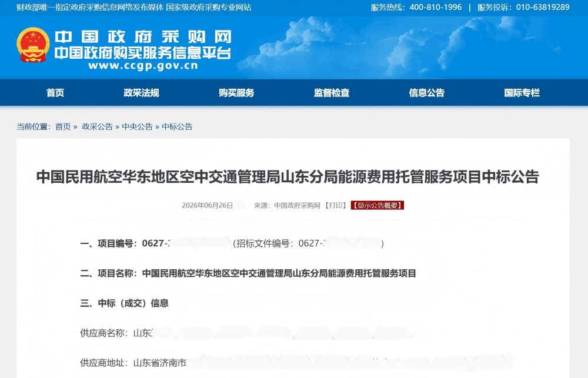Open the 首页 navigation menu item

(55, 93)
